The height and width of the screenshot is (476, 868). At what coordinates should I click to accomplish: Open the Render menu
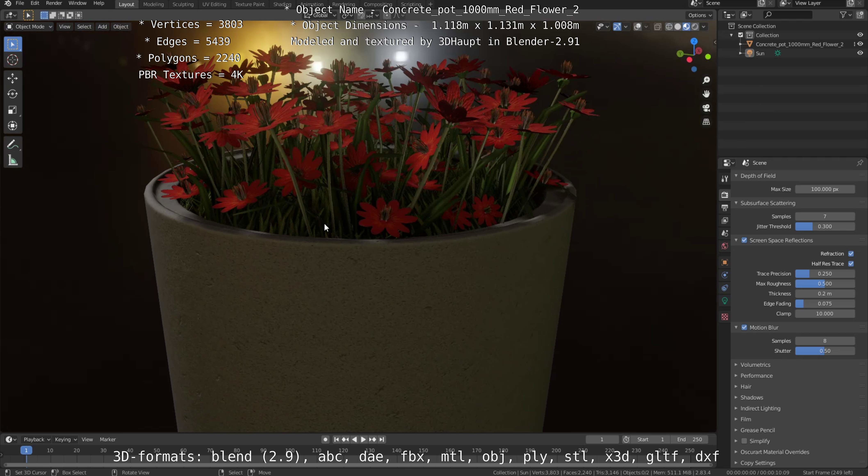coord(54,3)
